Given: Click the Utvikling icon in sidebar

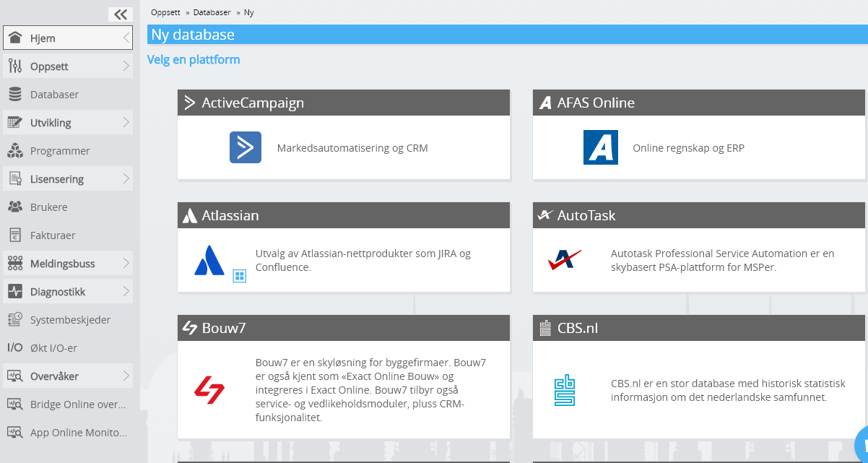Looking at the screenshot, I should [x=15, y=123].
